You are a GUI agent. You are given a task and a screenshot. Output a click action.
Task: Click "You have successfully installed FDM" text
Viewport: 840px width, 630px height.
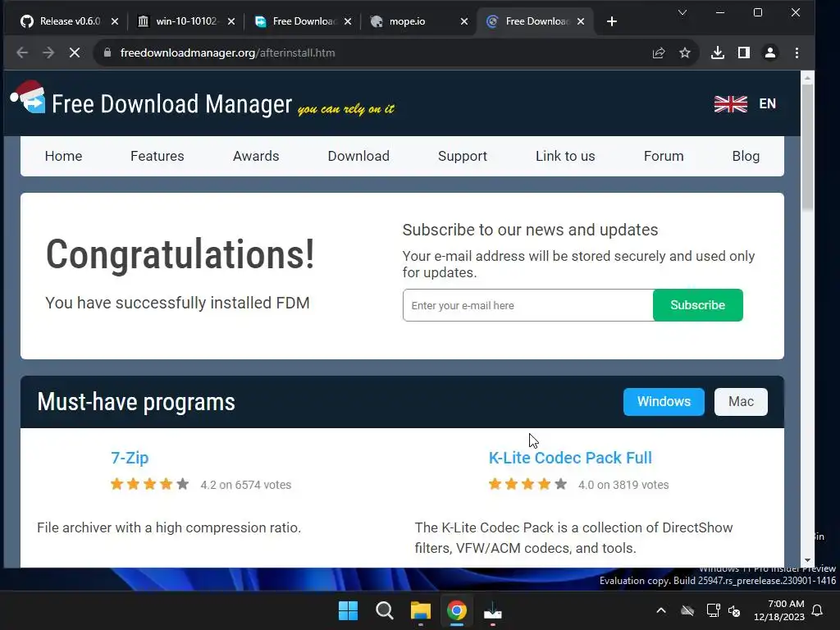tap(177, 303)
